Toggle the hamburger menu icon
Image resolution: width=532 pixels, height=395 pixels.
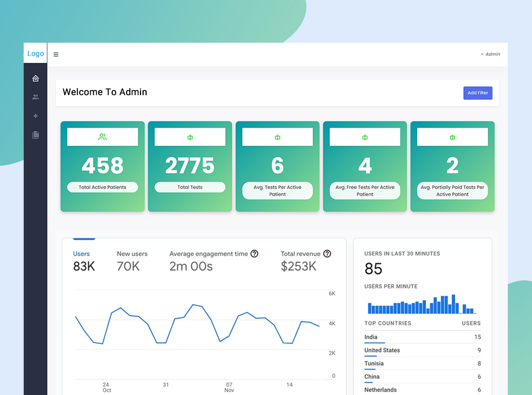coord(56,54)
